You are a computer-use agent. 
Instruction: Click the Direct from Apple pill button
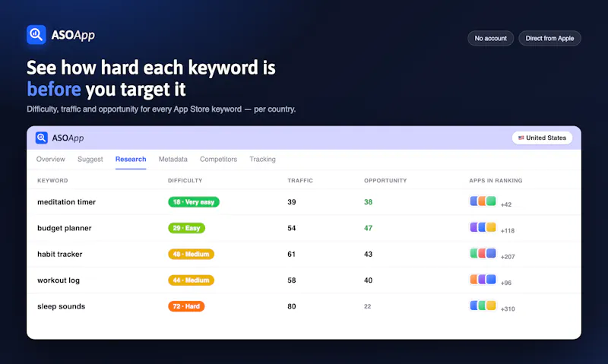click(549, 39)
